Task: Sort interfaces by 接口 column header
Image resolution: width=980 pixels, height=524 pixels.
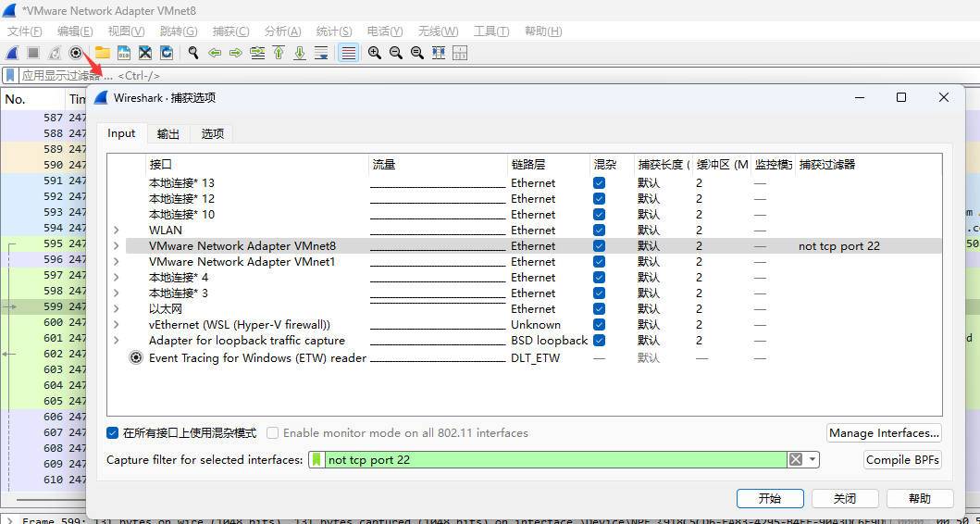Action: [257, 165]
